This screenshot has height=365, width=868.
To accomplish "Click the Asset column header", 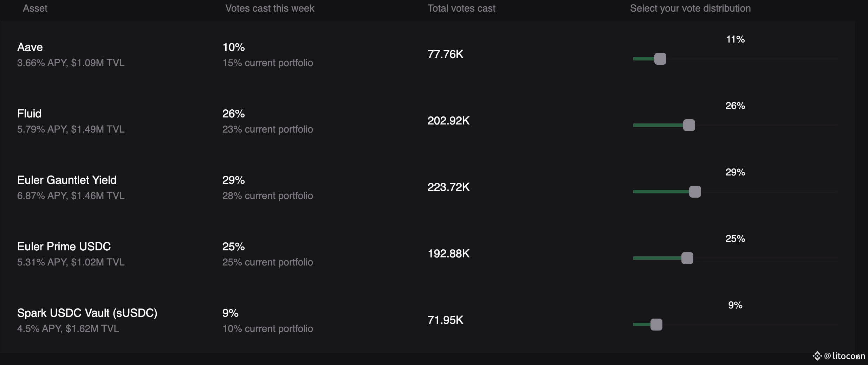I will pyautogui.click(x=35, y=8).
